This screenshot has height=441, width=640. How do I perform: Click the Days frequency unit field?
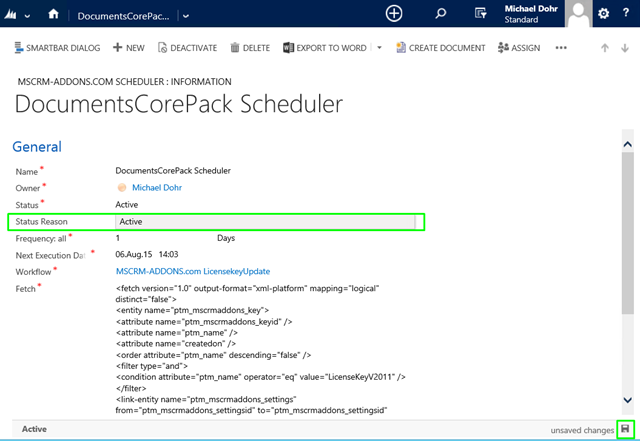click(x=226, y=238)
